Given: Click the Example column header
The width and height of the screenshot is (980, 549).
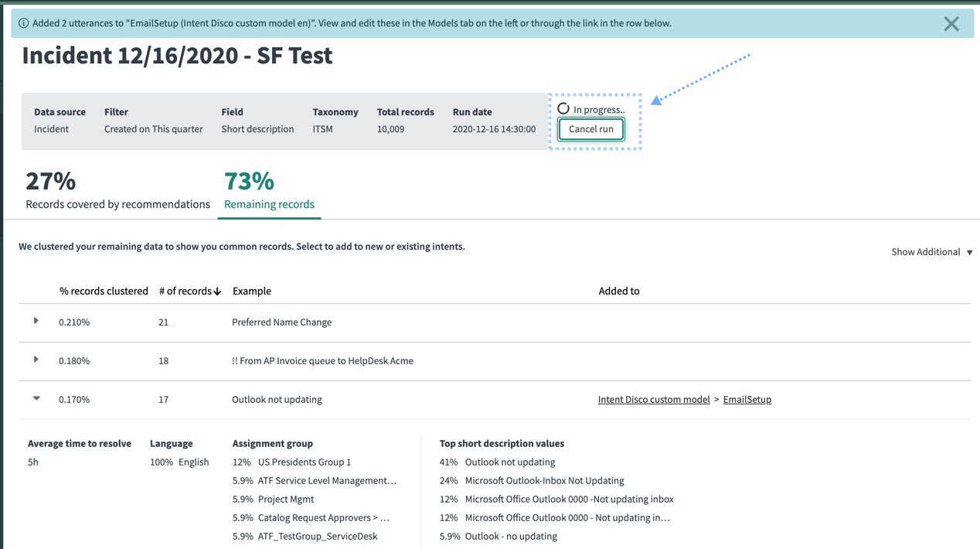Looking at the screenshot, I should (252, 292).
